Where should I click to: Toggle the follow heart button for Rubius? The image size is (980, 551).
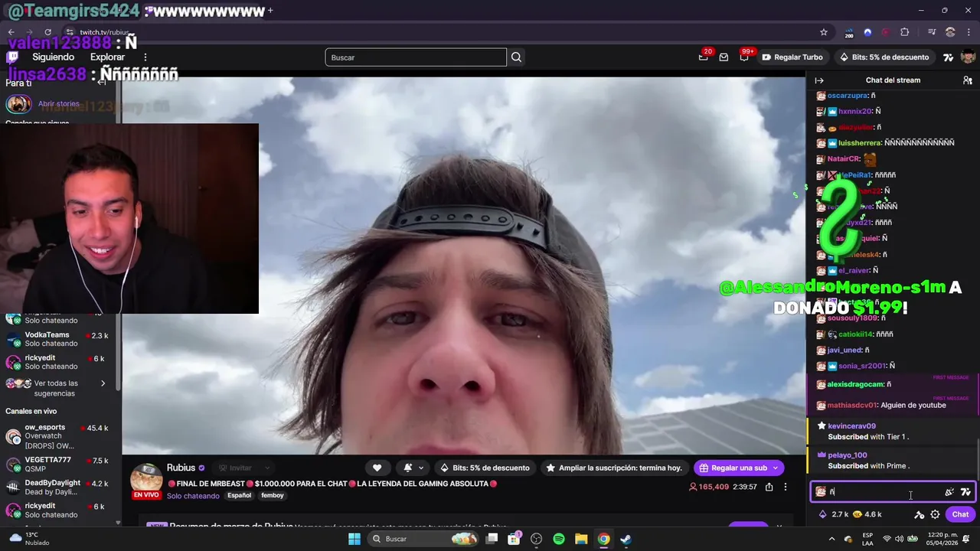point(377,468)
